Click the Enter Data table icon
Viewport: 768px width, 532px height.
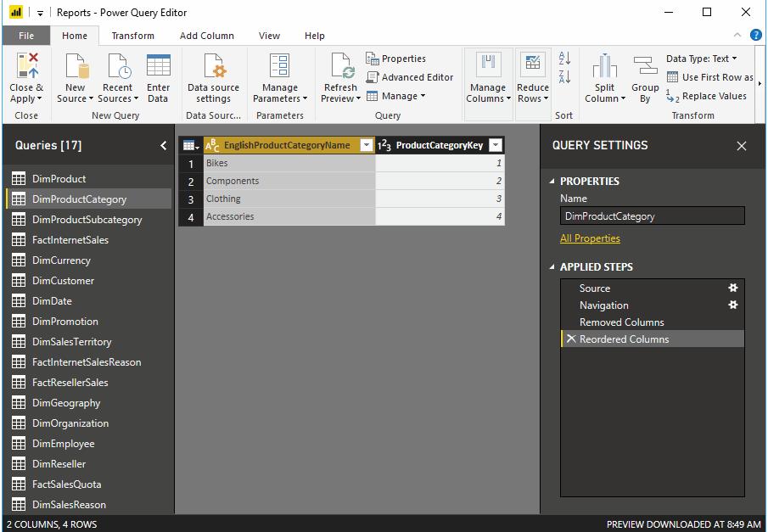click(x=158, y=66)
